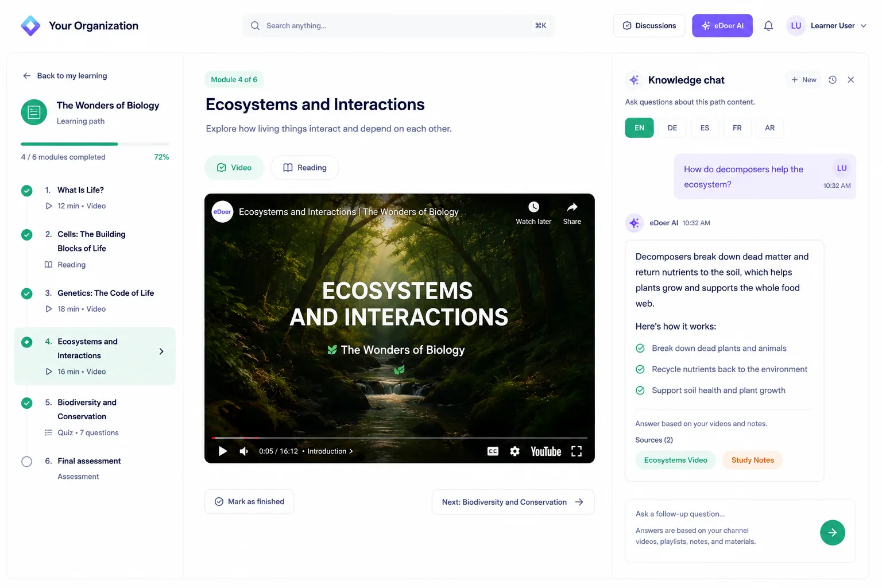882x588 pixels.
Task: Play the video with play button
Action: coord(223,451)
